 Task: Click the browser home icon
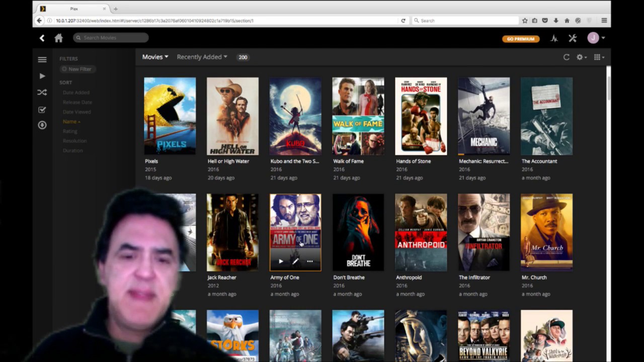pos(567,21)
